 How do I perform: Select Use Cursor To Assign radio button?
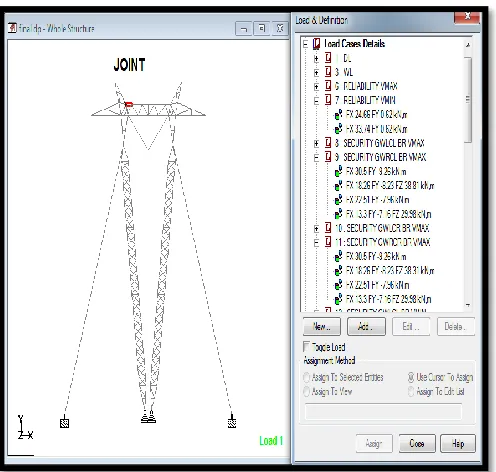(x=411, y=377)
